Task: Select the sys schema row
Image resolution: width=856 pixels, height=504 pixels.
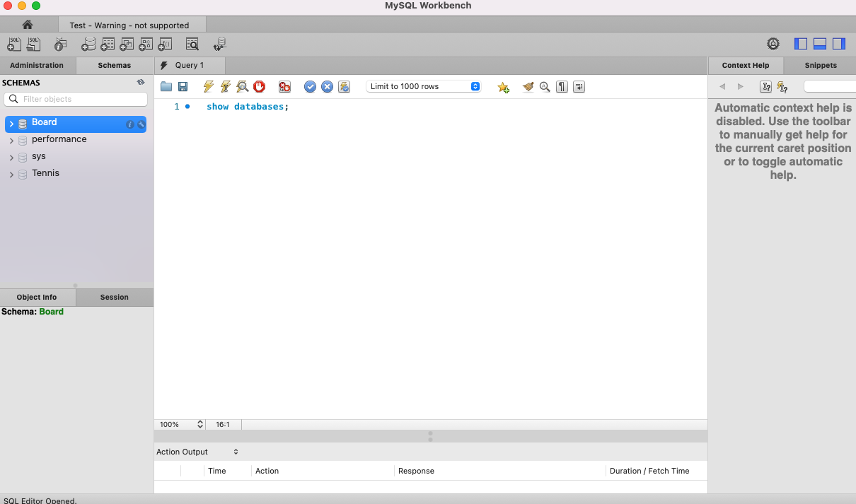Action: [x=76, y=157]
